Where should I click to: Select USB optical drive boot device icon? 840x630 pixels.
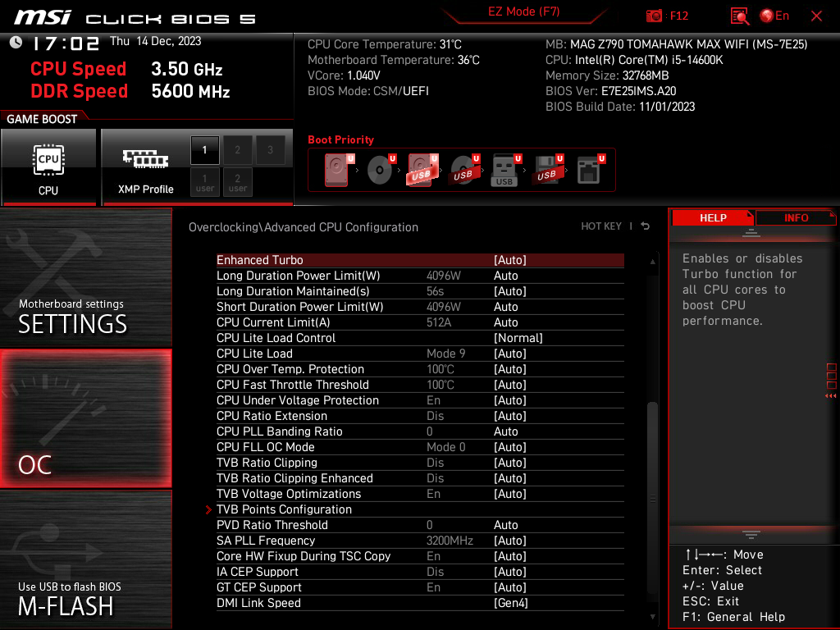point(464,170)
